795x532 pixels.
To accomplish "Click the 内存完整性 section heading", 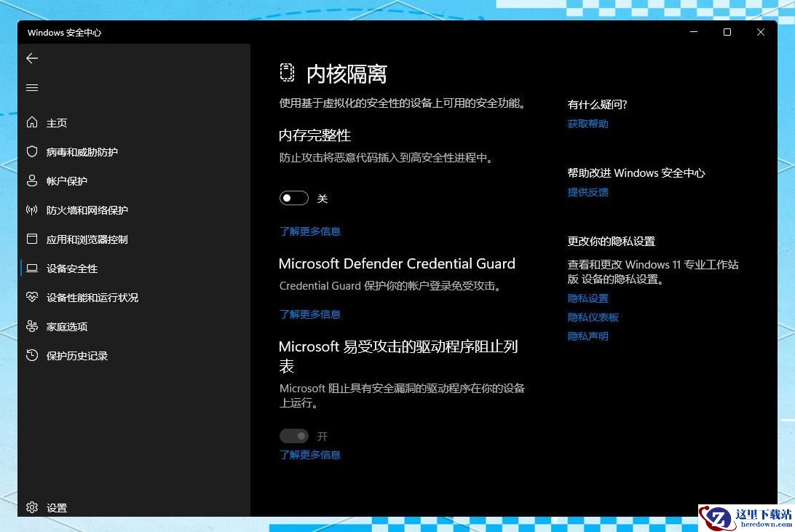I will [x=315, y=135].
